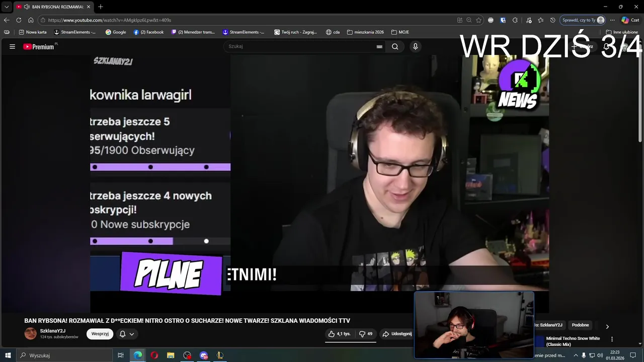Click the Windows Start button
The image size is (644, 362).
tap(8, 355)
